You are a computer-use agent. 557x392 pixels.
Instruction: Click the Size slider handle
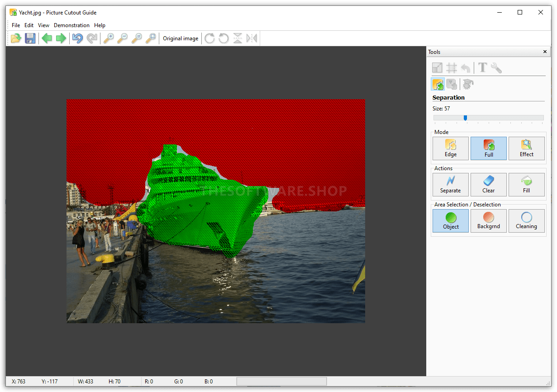pyautogui.click(x=465, y=118)
